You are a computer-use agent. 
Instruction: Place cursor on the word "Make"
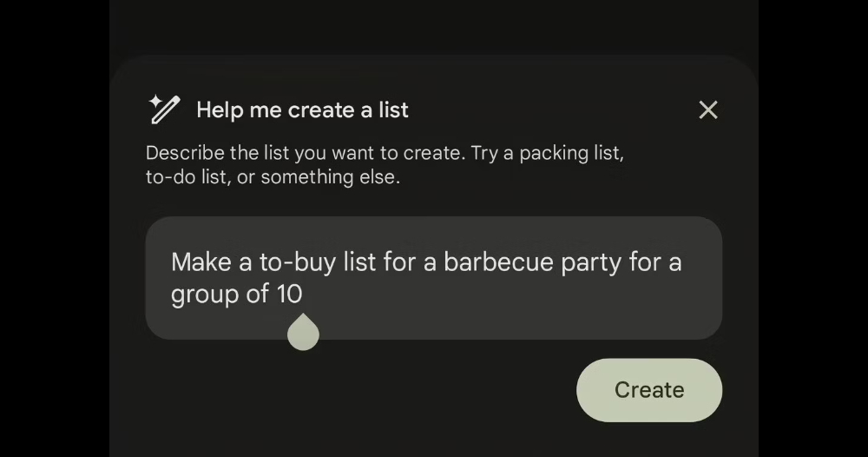[x=201, y=262]
